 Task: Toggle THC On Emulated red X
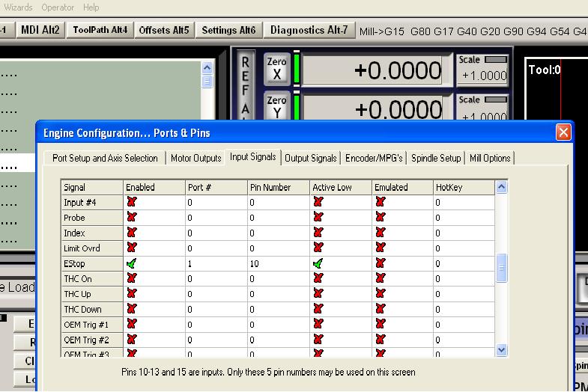pyautogui.click(x=381, y=278)
